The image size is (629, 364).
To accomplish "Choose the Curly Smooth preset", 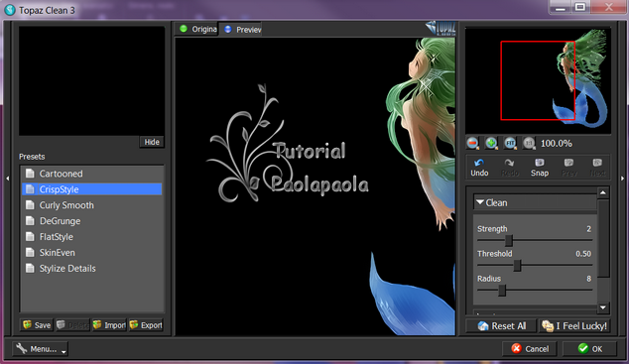I will tap(92, 205).
